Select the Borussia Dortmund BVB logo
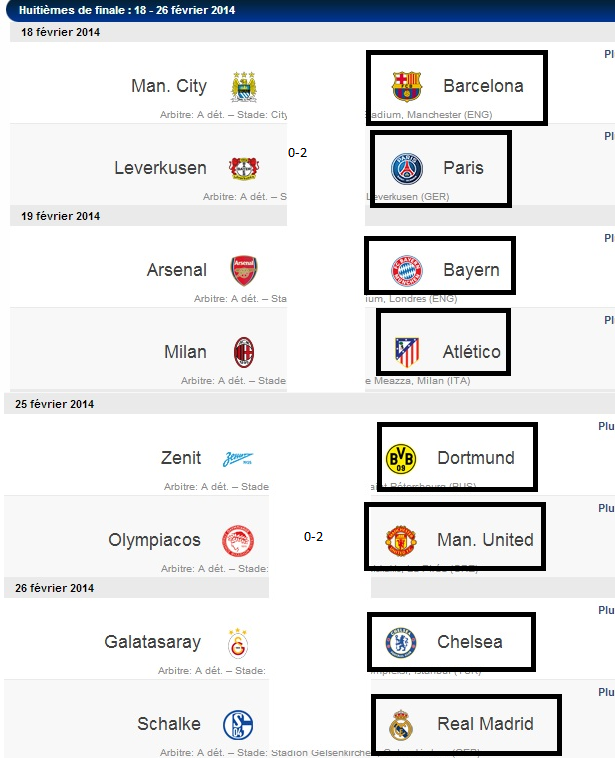616x758 pixels. [401, 458]
